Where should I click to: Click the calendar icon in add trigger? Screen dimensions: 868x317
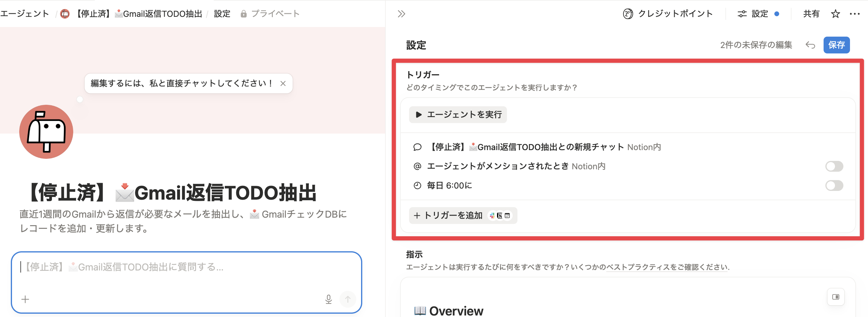[507, 216]
